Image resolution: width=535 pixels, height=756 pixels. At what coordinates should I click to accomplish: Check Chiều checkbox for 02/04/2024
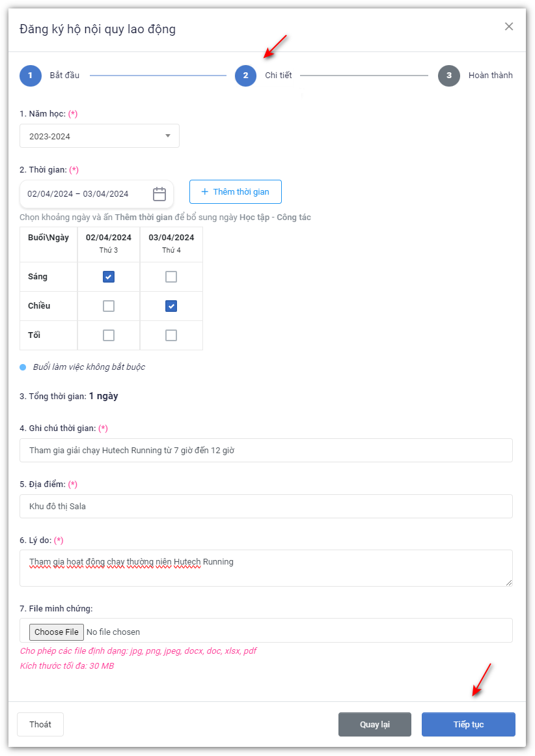click(x=109, y=306)
